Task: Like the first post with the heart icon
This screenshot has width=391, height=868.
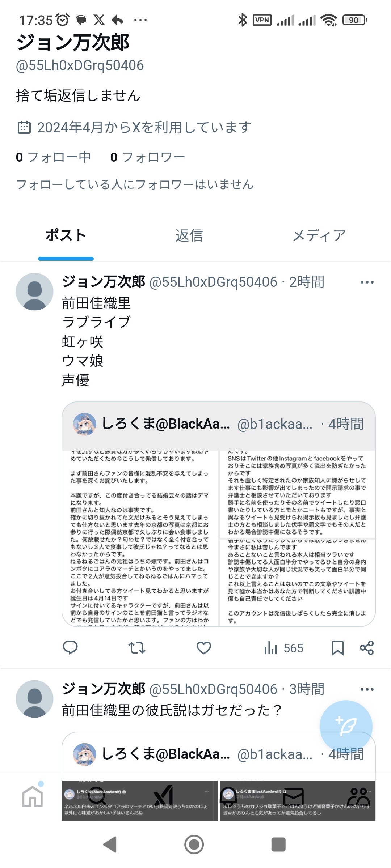Action: [x=204, y=648]
